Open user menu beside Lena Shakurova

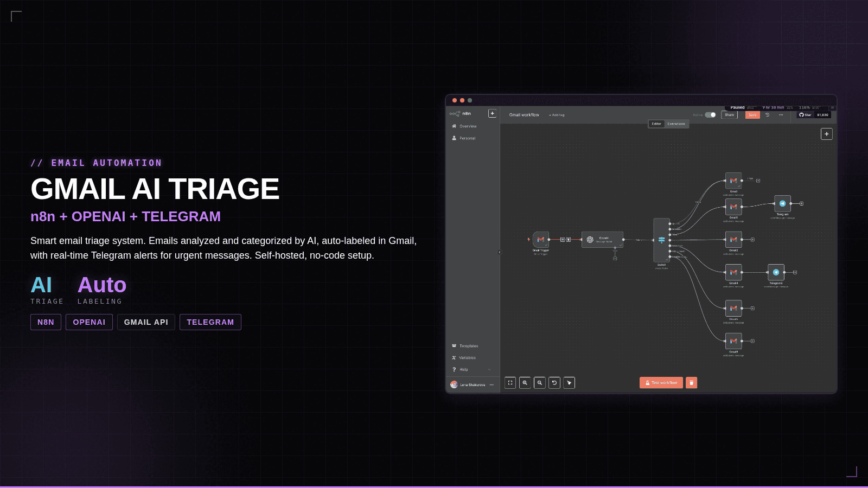pos(492,385)
